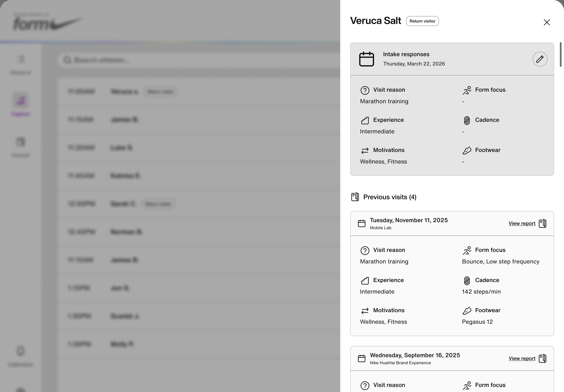Click 'Previous visits (4)' heading

tap(390, 197)
